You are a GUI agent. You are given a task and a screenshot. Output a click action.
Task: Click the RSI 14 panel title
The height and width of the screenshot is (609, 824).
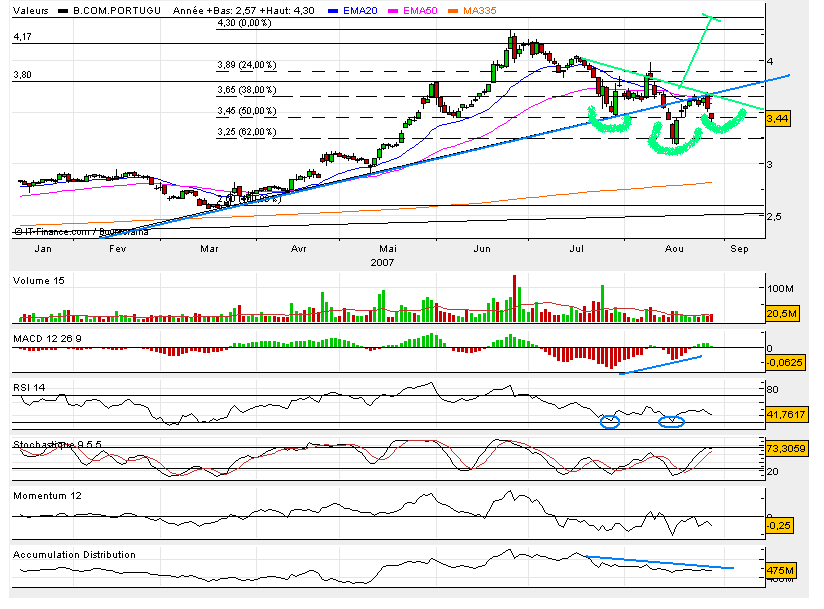(x=29, y=388)
